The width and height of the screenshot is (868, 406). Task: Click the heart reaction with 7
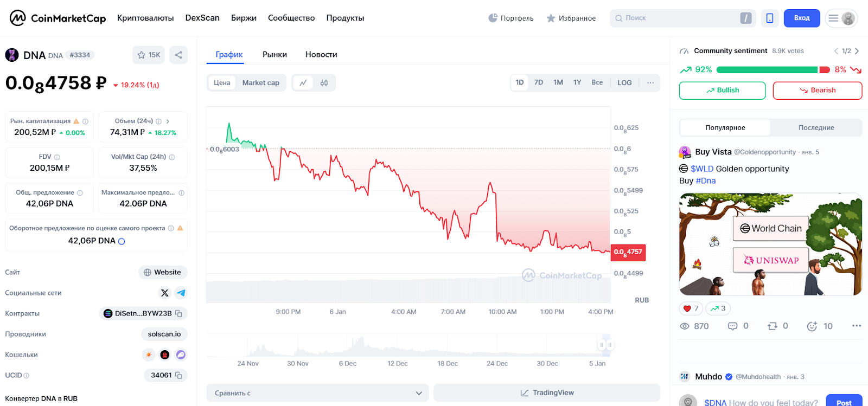(691, 308)
